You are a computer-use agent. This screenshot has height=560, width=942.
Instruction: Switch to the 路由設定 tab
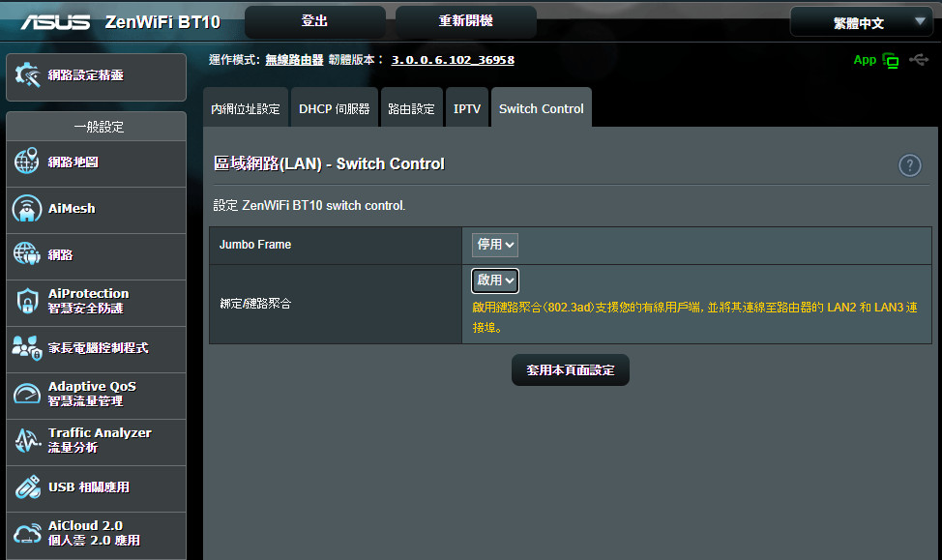click(412, 108)
